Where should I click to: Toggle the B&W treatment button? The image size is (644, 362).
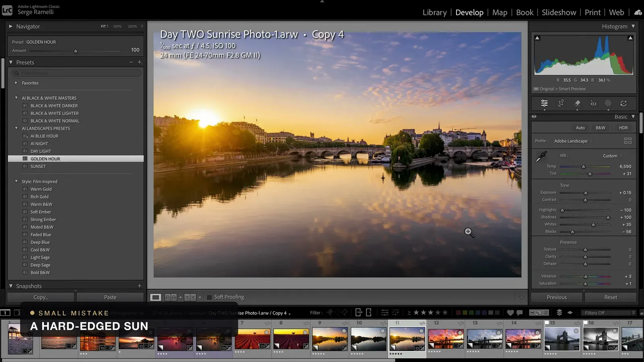pyautogui.click(x=600, y=128)
